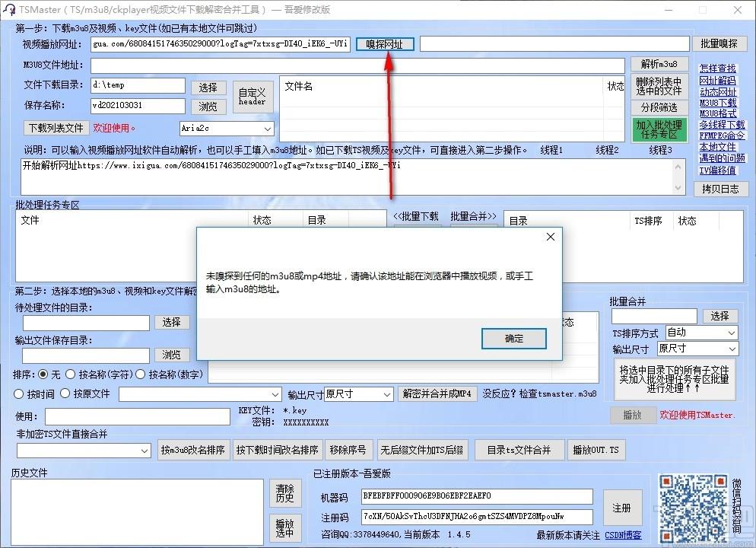Click the 解析m3u8 button
The width and height of the screenshot is (756, 548).
(x=659, y=64)
